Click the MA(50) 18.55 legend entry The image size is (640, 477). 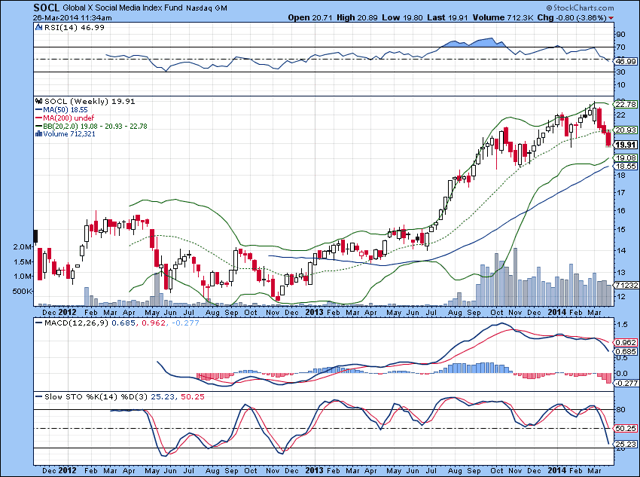[x=65, y=110]
